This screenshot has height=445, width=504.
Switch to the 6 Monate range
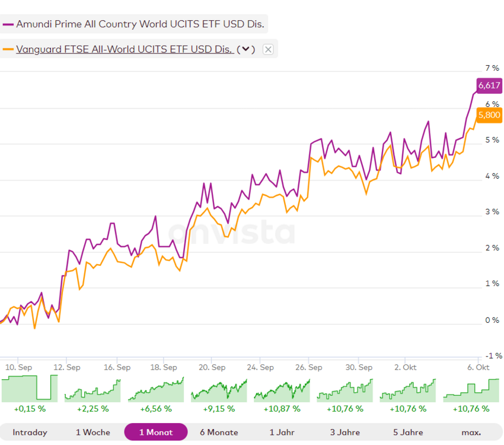pyautogui.click(x=219, y=432)
